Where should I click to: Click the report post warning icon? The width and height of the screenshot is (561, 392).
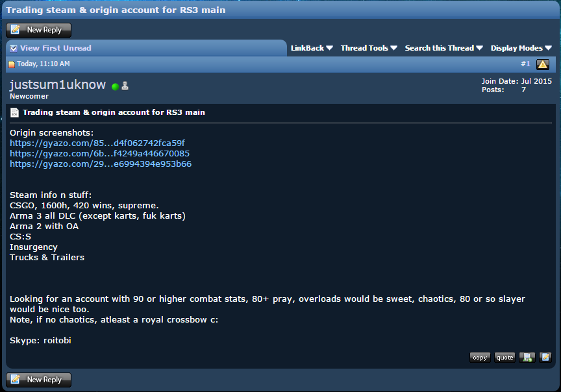point(543,64)
